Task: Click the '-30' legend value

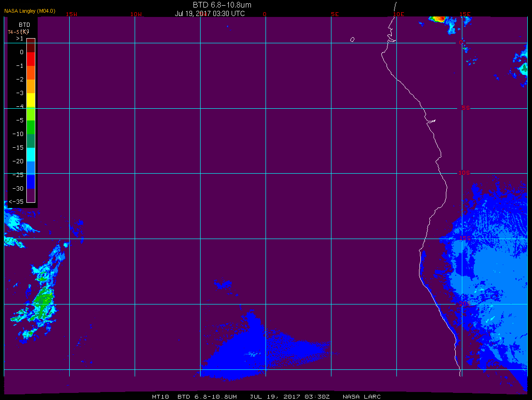Action: [x=18, y=189]
